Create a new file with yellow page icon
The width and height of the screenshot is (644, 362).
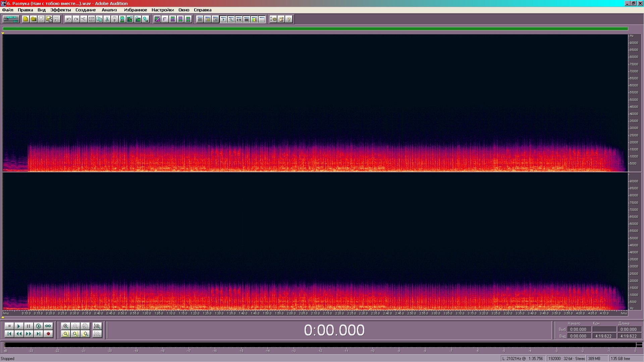[x=25, y=19]
